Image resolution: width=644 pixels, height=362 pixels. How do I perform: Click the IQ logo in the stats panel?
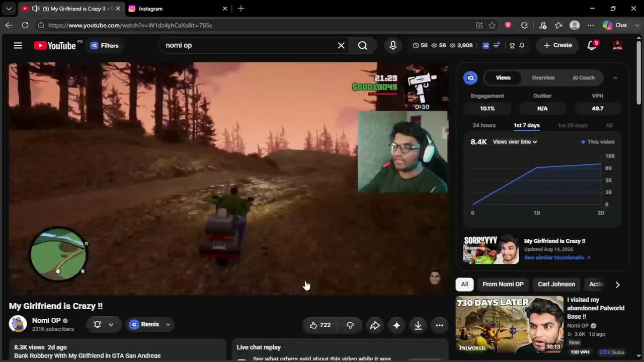tap(470, 77)
